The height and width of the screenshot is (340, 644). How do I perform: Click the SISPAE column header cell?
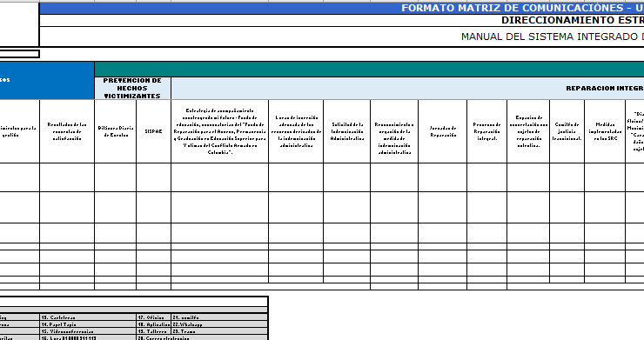coord(154,131)
